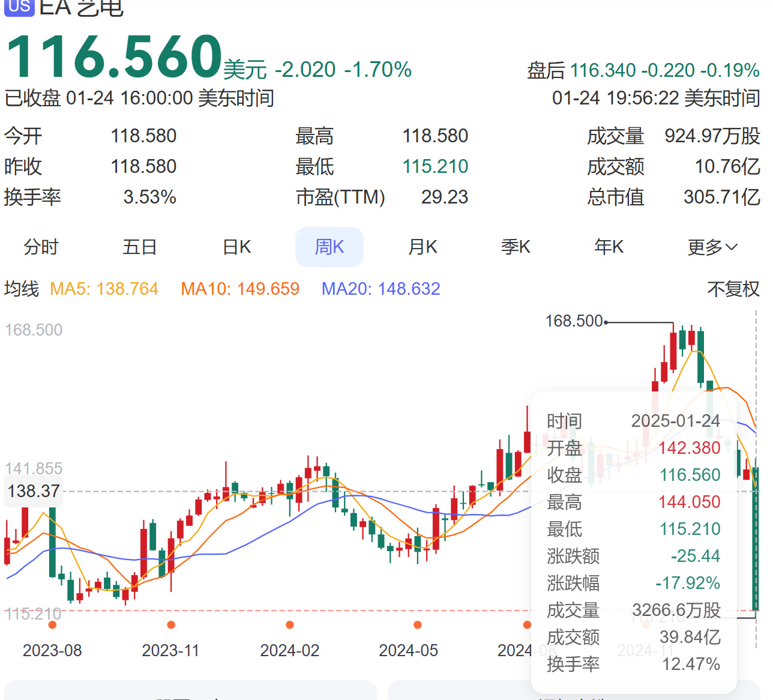Screen dimensions: 773x700
Task: Click the MA5: 138.764 indicator
Action: (104, 289)
